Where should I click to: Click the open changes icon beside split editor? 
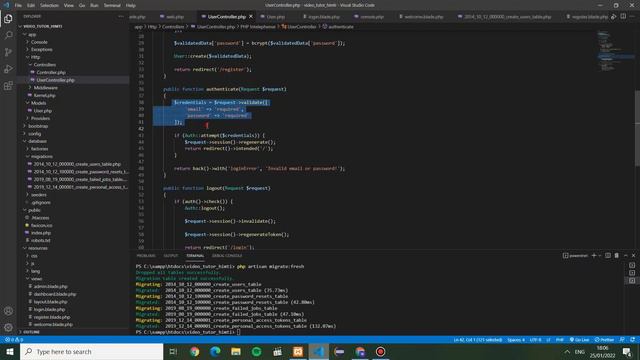click(613, 16)
